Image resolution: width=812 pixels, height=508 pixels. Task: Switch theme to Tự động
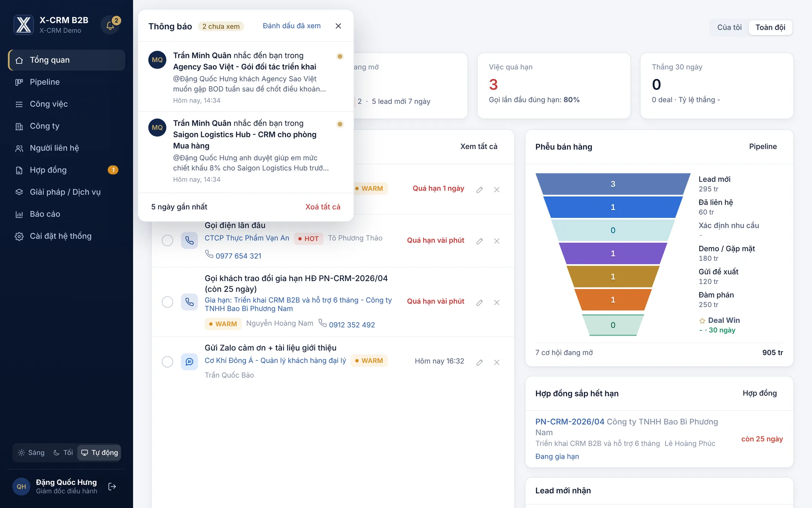(99, 453)
